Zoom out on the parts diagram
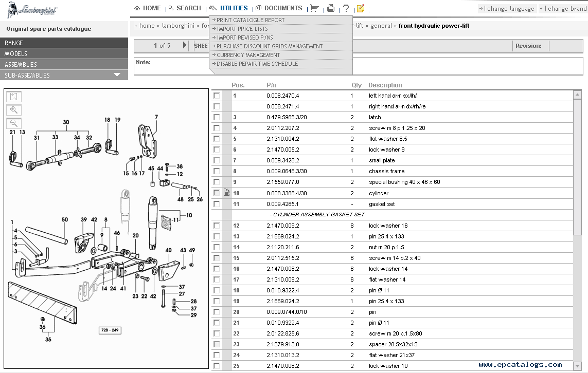The image size is (588, 373). 14,123
